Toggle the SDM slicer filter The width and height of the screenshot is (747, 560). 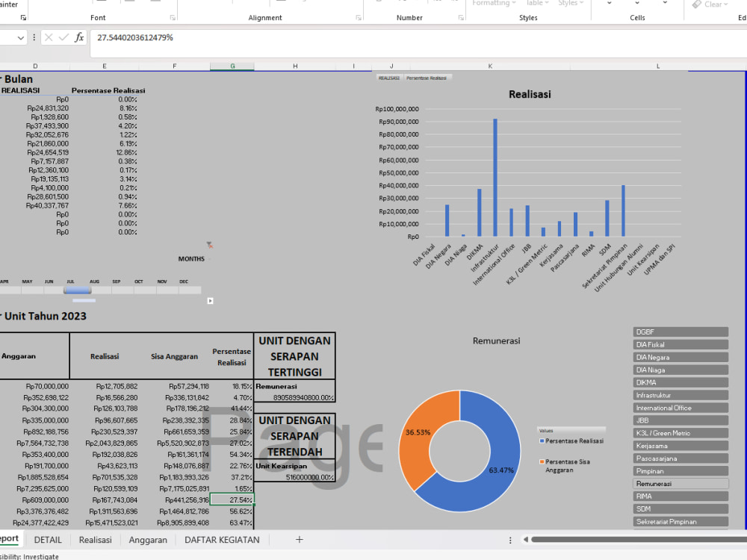[x=680, y=508]
